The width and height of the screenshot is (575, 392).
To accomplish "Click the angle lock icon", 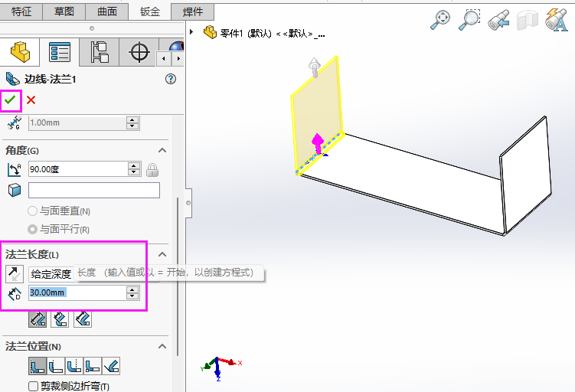I will [x=152, y=170].
